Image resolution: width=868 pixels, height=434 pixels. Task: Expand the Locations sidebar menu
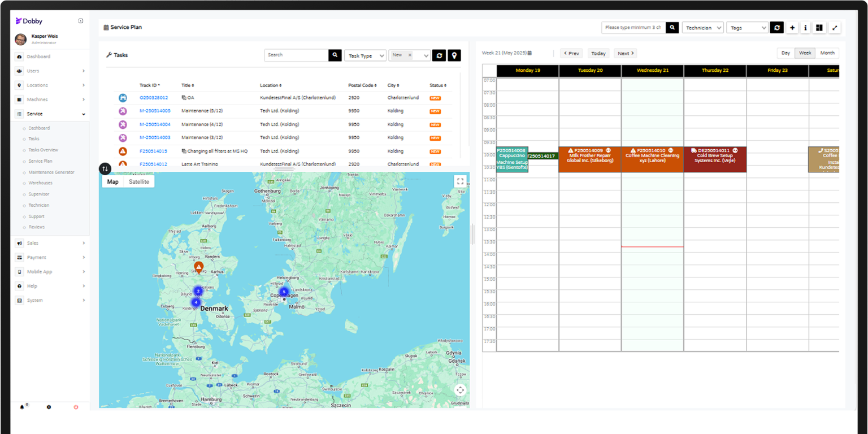(51, 85)
